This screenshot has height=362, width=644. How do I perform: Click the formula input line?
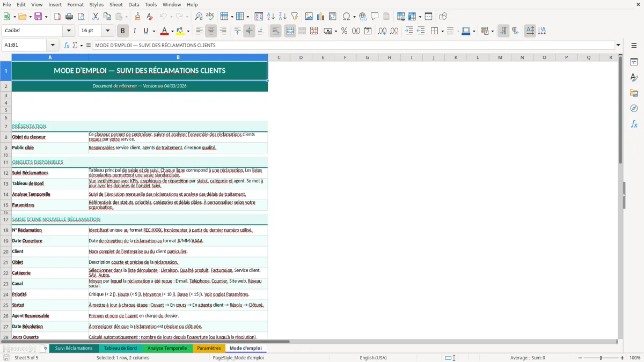click(354, 45)
